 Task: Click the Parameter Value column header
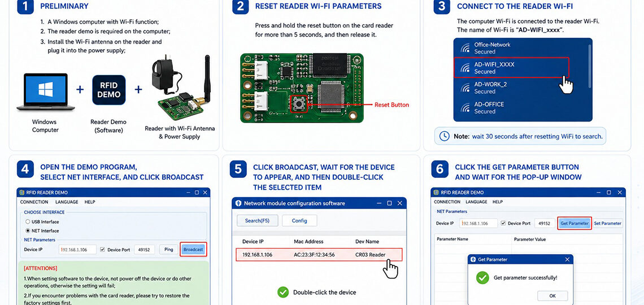530,239
